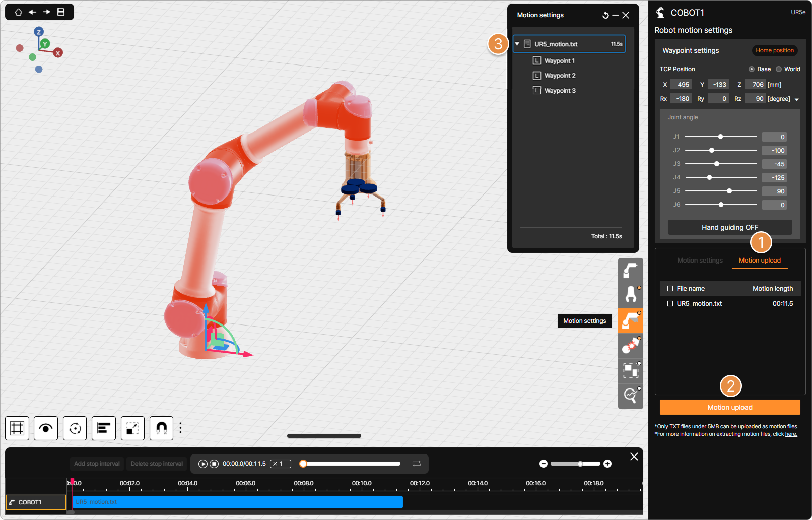Select the COBOT1 timeline track label
812x520 pixels.
tap(36, 502)
